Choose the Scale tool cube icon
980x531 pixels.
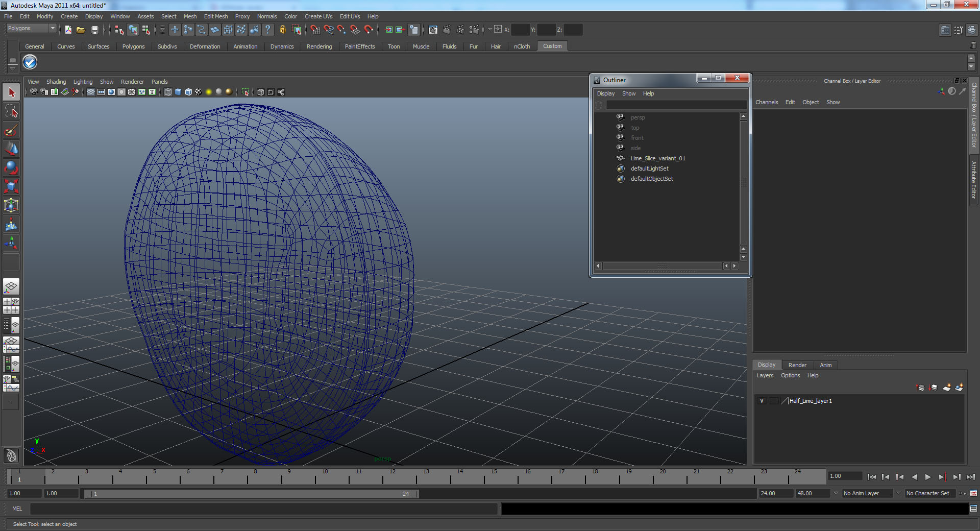coord(11,186)
